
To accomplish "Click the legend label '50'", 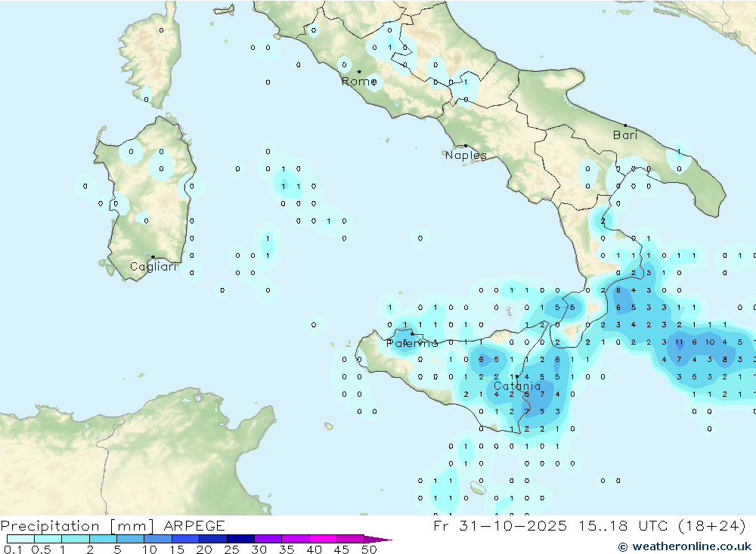I will click(369, 549).
